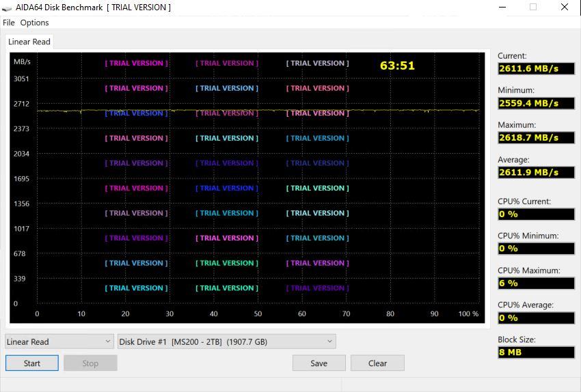Screen dimensions: 581x392
Task: Click the Minimum speed value 2559.4 MB/s
Action: 536,103
